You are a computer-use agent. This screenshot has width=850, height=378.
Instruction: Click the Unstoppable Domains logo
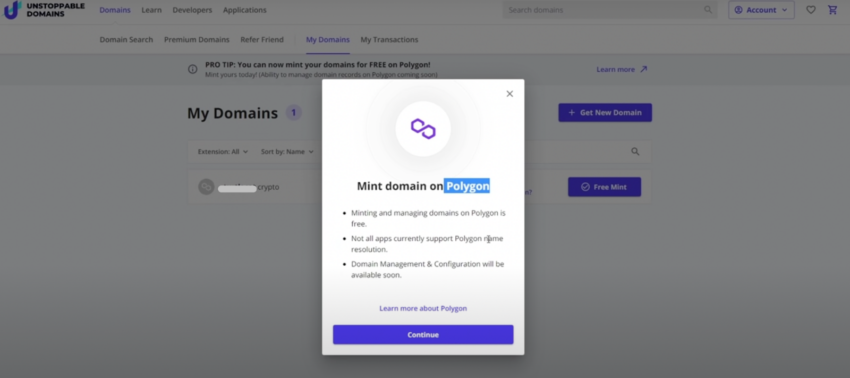(x=44, y=10)
